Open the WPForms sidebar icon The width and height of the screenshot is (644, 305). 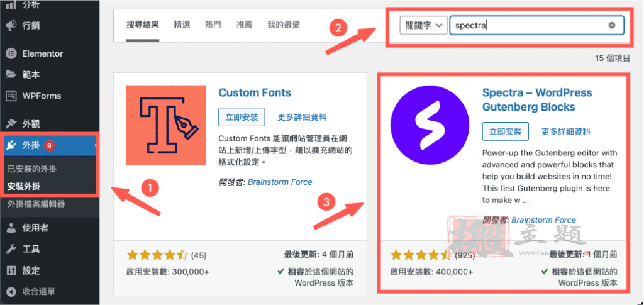[x=11, y=96]
